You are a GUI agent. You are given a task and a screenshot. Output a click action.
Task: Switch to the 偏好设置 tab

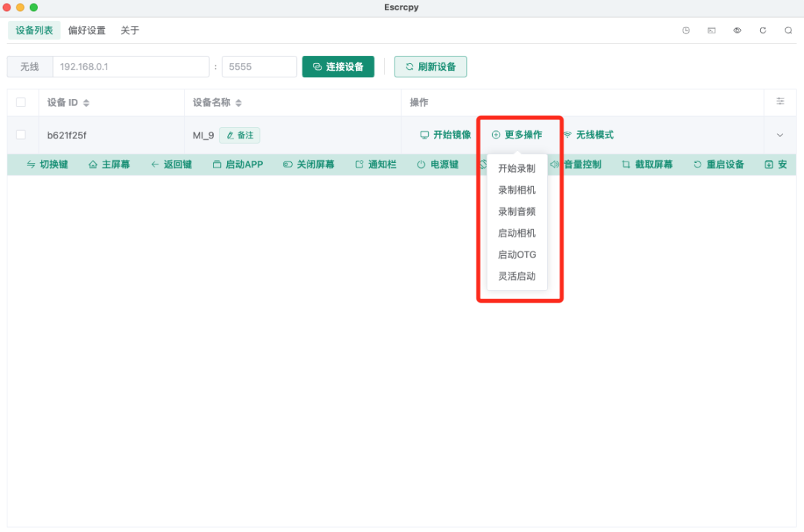coord(86,31)
